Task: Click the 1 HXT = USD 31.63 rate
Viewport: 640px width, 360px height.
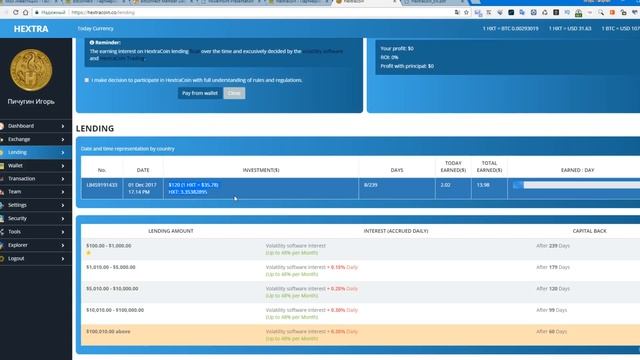Action: pyautogui.click(x=570, y=29)
